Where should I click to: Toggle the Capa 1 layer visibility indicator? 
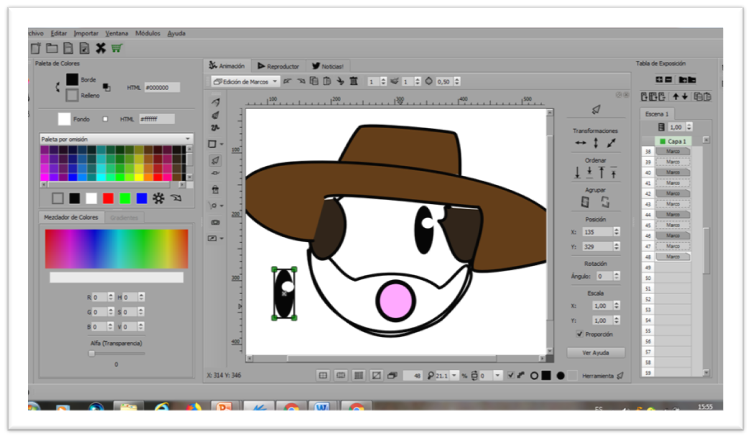661,142
